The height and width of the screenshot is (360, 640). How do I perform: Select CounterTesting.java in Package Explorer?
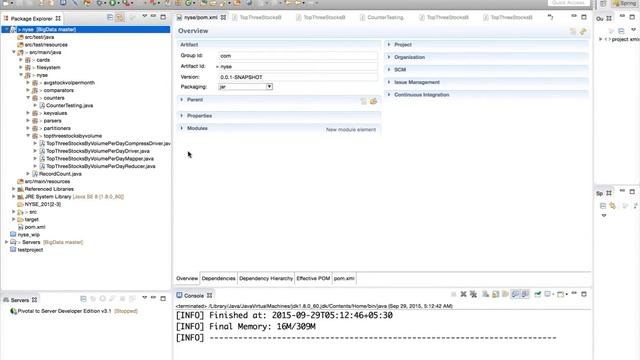coord(69,106)
